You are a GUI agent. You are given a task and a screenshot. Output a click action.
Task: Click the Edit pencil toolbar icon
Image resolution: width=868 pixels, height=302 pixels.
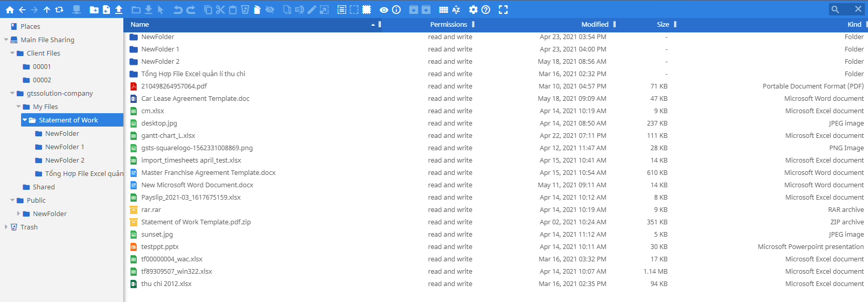pos(312,9)
